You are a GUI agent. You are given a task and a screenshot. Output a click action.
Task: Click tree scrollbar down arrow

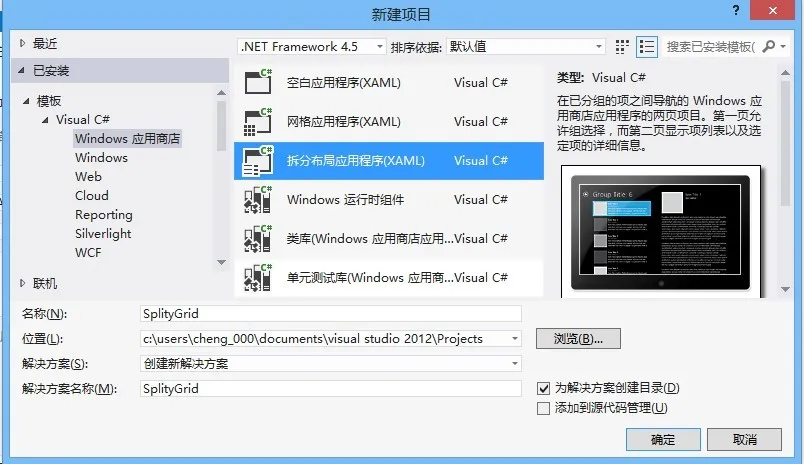point(222,262)
